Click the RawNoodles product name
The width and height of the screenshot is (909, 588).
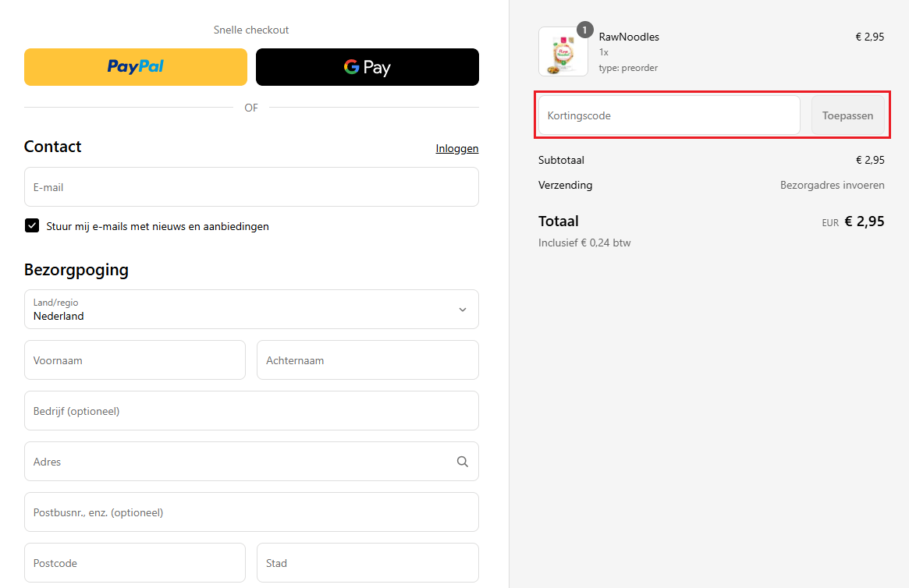point(629,37)
